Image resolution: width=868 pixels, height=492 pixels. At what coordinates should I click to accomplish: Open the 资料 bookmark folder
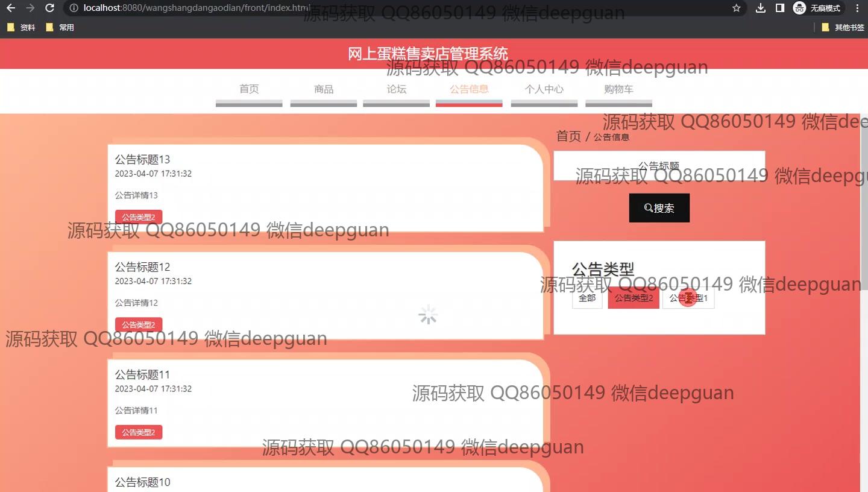point(21,27)
